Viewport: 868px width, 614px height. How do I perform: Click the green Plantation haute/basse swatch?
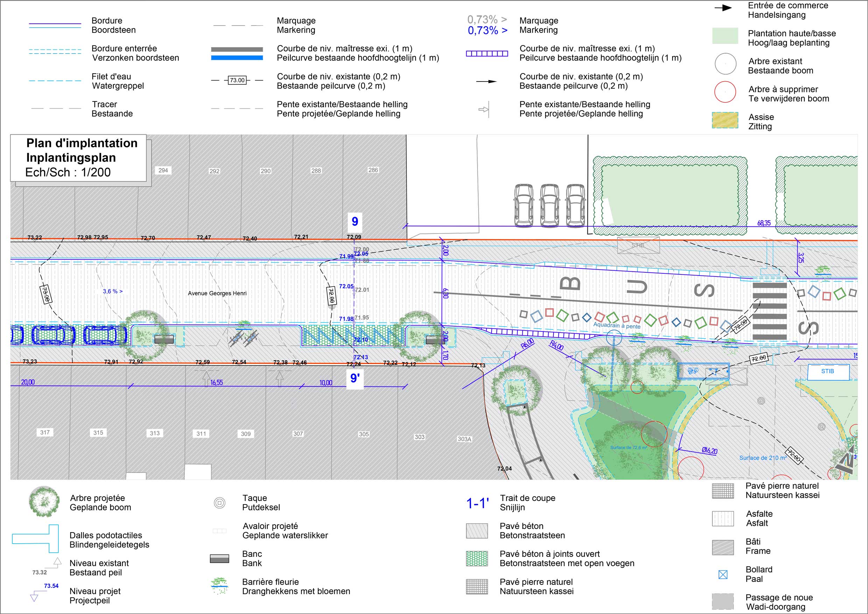[725, 36]
